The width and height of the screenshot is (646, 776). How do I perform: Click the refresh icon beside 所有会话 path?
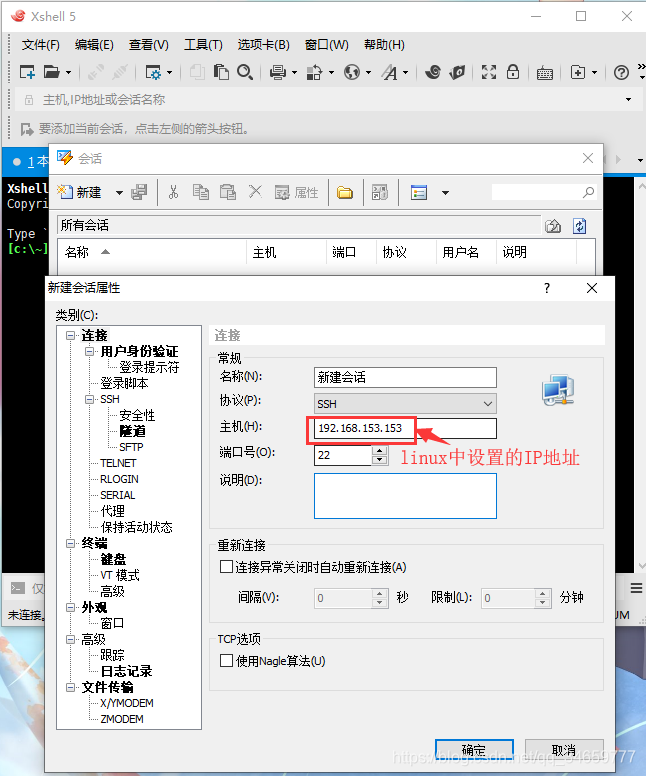coord(580,226)
